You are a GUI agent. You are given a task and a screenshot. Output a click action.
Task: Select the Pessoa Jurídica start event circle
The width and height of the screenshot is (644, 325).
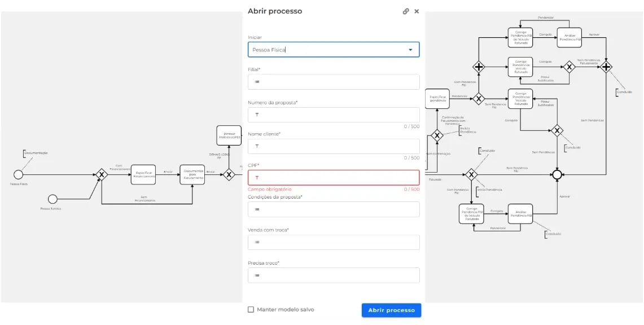coord(52,199)
